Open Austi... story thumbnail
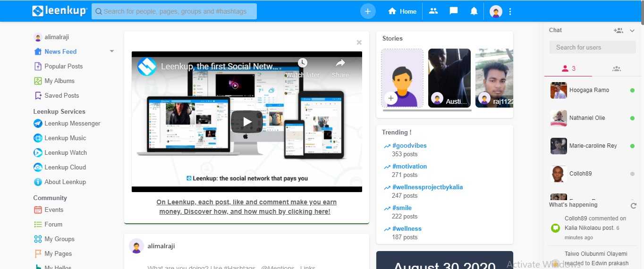The height and width of the screenshot is (269, 644). pyautogui.click(x=449, y=78)
